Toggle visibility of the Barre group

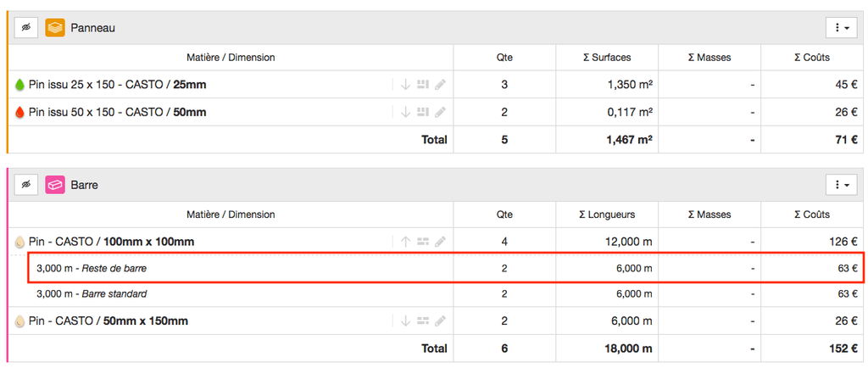pyautogui.click(x=26, y=184)
